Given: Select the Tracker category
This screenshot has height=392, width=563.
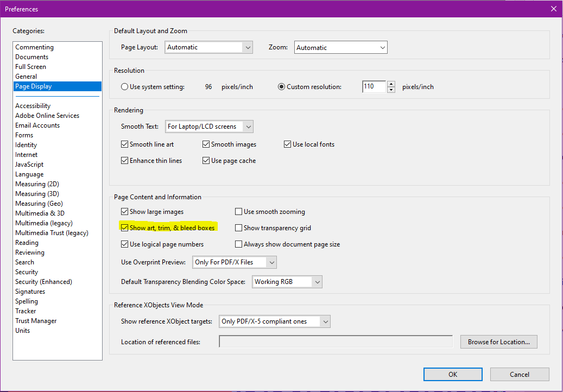Looking at the screenshot, I should 26,311.
